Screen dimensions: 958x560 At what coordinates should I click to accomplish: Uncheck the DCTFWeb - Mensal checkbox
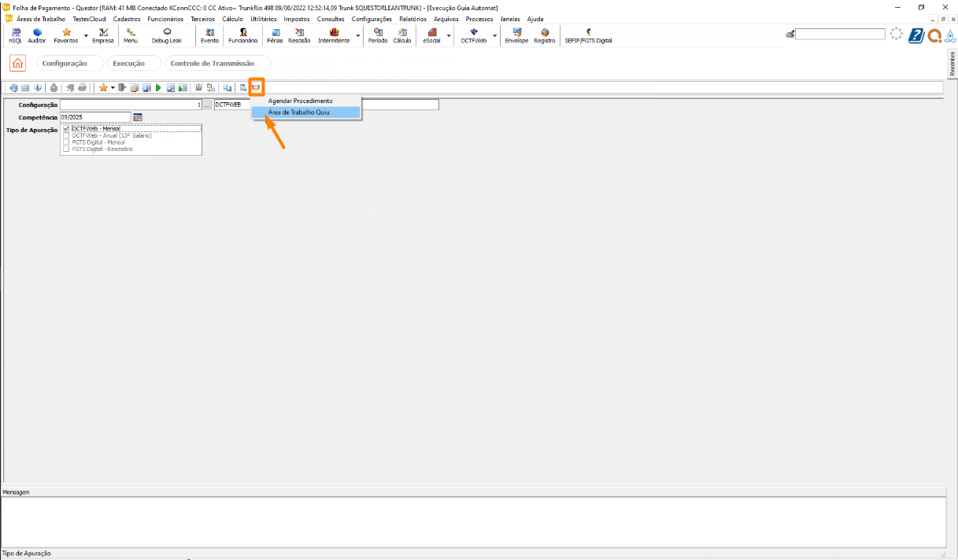(66, 128)
